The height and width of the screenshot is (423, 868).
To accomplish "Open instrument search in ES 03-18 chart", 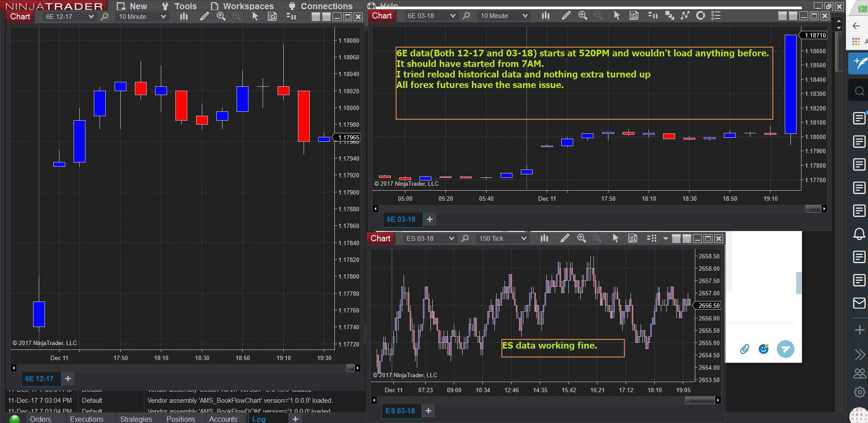I will pos(465,239).
